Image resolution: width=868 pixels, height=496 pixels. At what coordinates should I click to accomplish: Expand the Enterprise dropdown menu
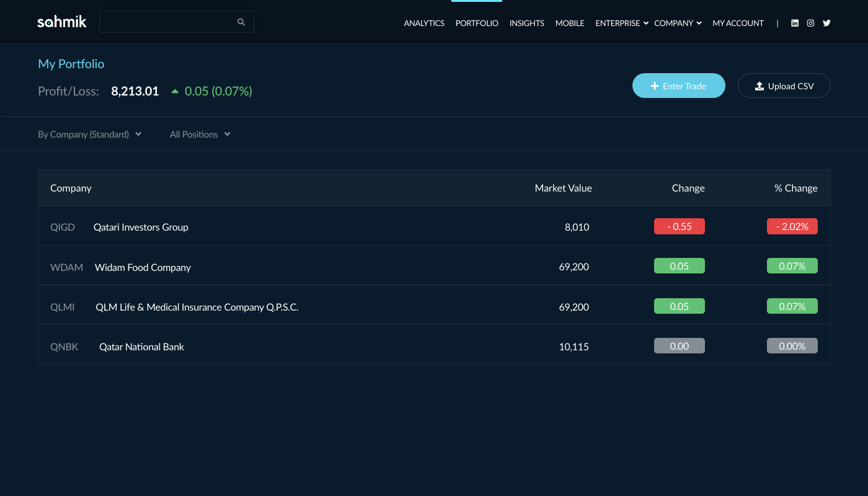pyautogui.click(x=622, y=23)
